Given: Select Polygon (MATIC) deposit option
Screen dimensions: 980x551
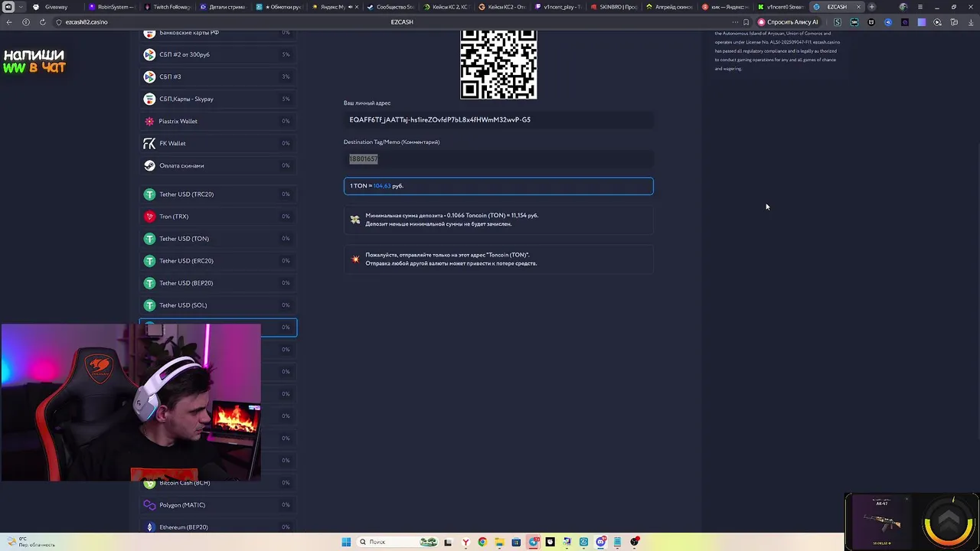Looking at the screenshot, I should coord(218,505).
